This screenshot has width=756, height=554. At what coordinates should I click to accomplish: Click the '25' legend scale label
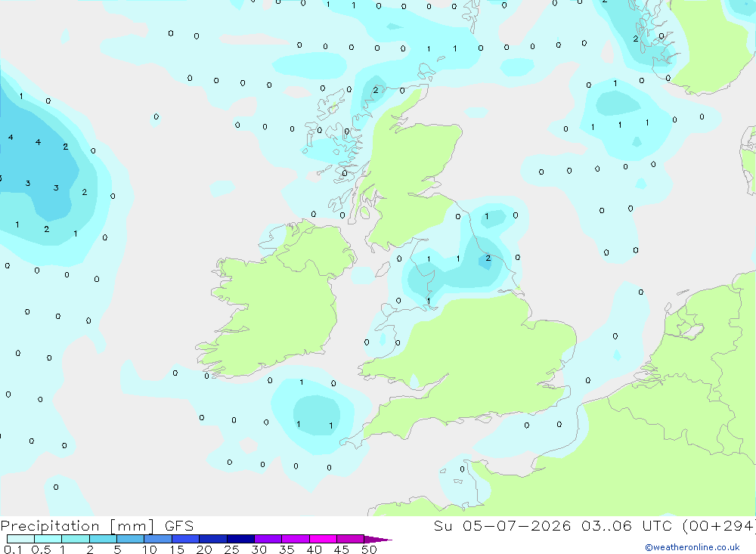pos(231,549)
